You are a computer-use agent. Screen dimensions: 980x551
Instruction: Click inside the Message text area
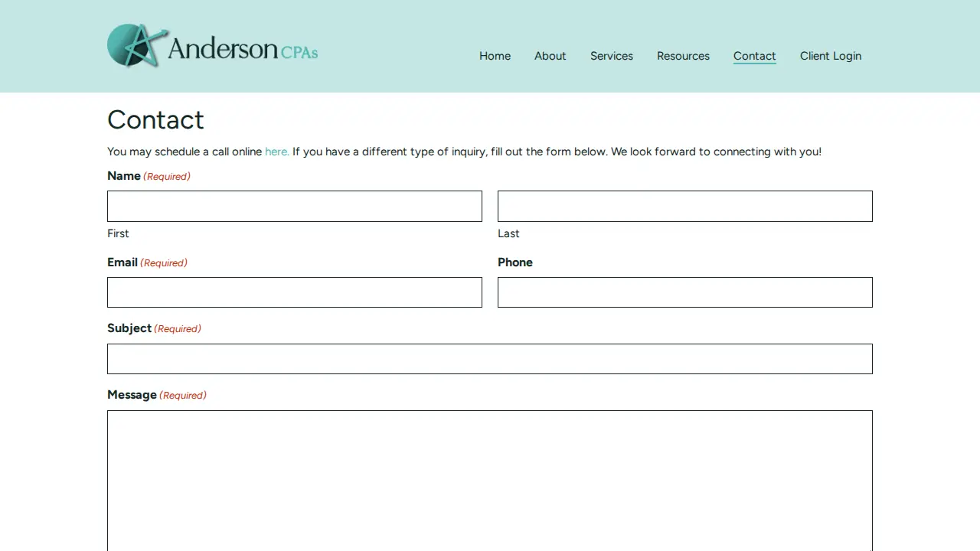coord(490,481)
